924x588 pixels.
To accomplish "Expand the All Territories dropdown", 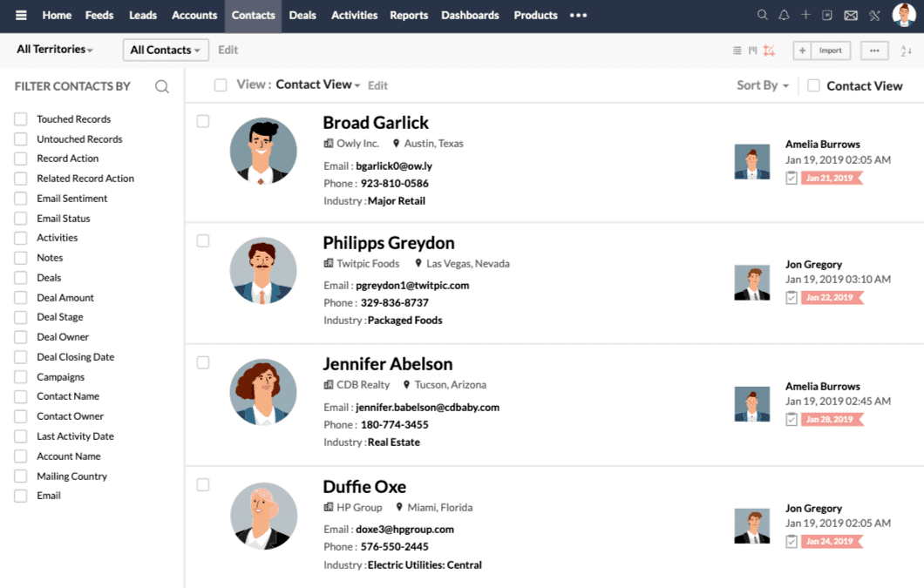I will pos(54,50).
